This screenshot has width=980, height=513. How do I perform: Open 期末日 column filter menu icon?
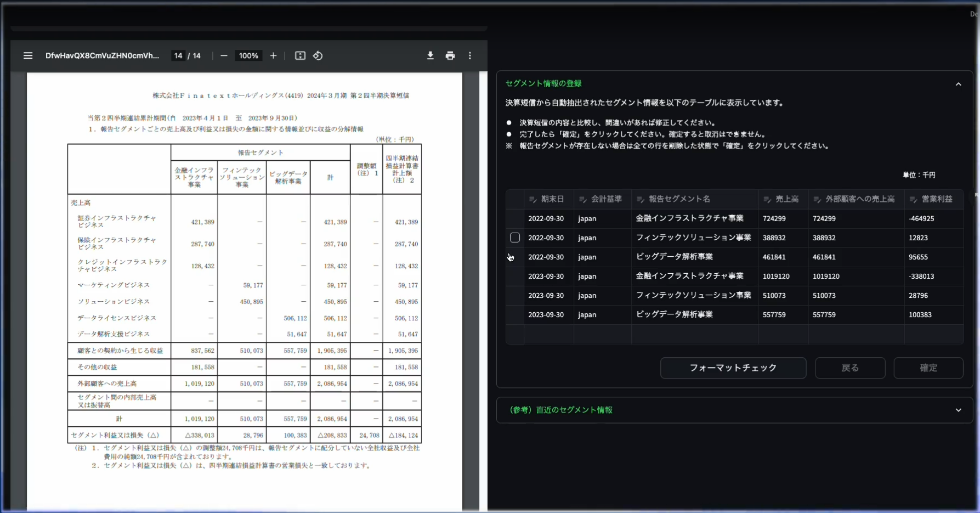point(533,199)
